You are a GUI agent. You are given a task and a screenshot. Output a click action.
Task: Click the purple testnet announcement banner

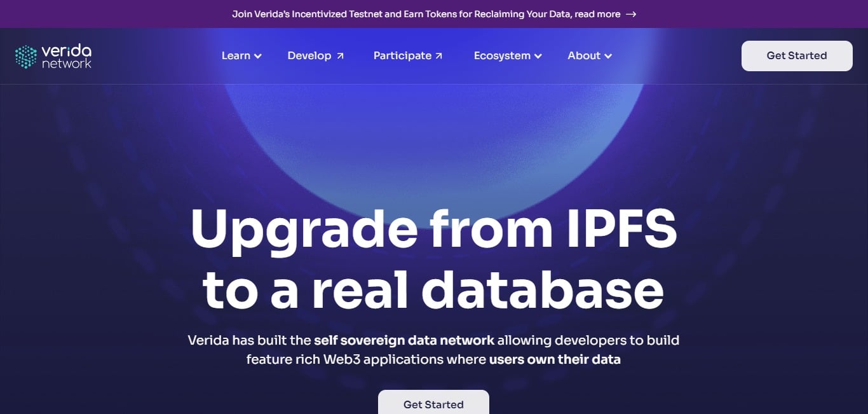pos(434,14)
